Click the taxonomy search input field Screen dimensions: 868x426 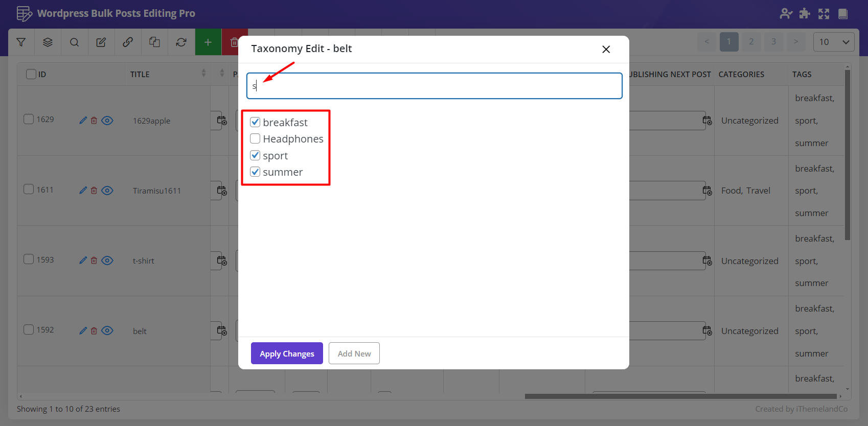tap(435, 86)
